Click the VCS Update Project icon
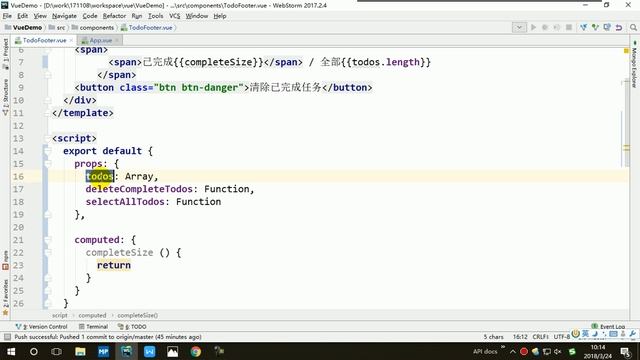 (x=583, y=27)
